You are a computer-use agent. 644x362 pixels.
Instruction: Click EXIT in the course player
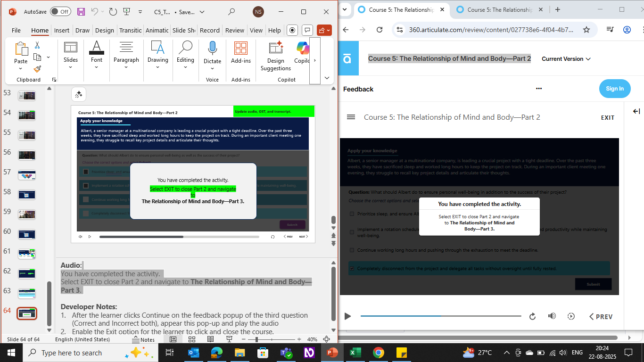[608, 117]
